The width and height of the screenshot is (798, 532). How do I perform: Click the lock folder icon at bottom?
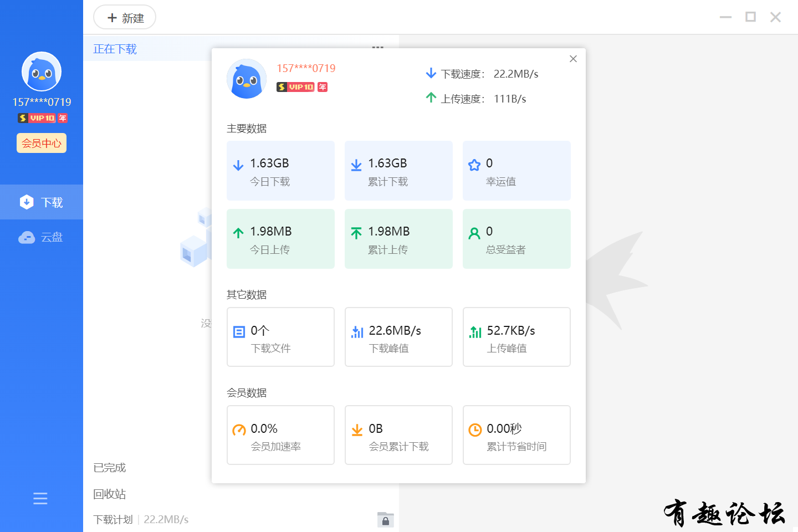(385, 519)
